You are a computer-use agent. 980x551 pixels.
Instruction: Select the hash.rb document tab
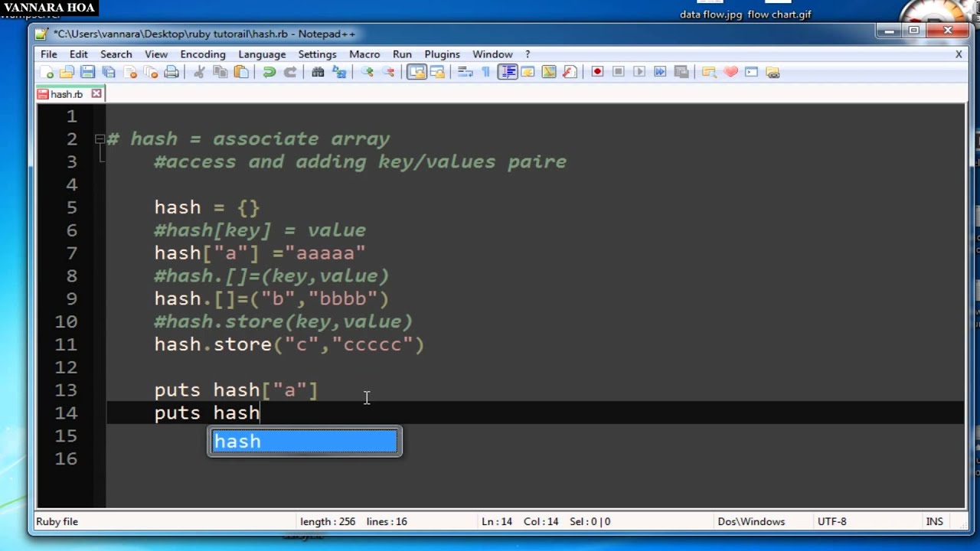[x=67, y=94]
